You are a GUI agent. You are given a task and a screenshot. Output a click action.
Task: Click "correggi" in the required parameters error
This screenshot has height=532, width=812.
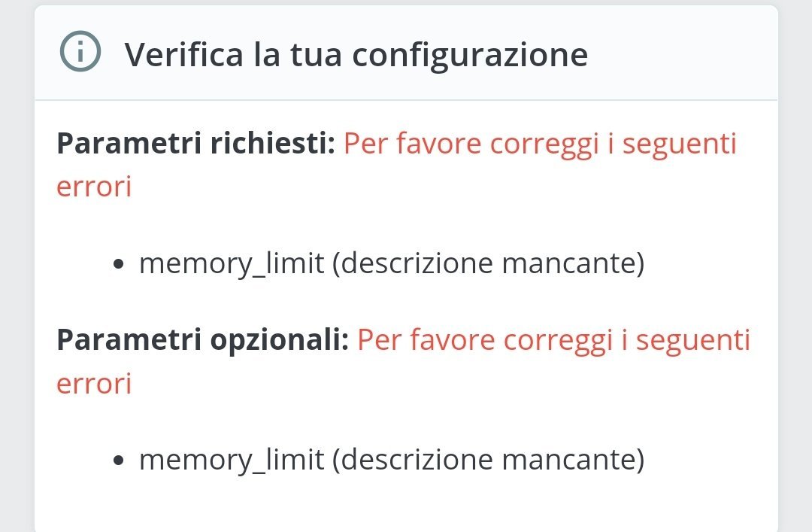545,143
